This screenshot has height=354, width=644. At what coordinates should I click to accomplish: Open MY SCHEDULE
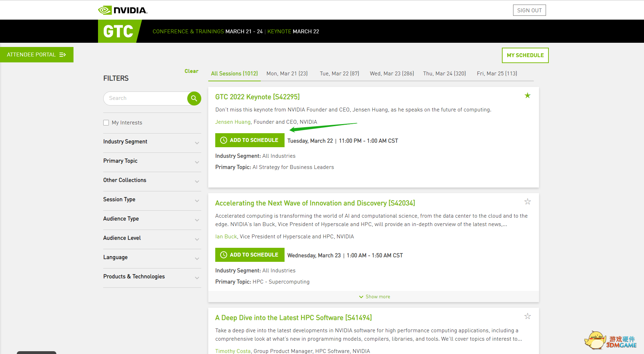pyautogui.click(x=525, y=55)
